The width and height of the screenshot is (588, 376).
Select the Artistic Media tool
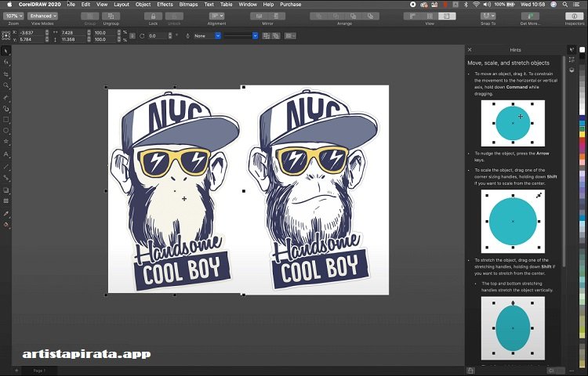pyautogui.click(x=5, y=109)
